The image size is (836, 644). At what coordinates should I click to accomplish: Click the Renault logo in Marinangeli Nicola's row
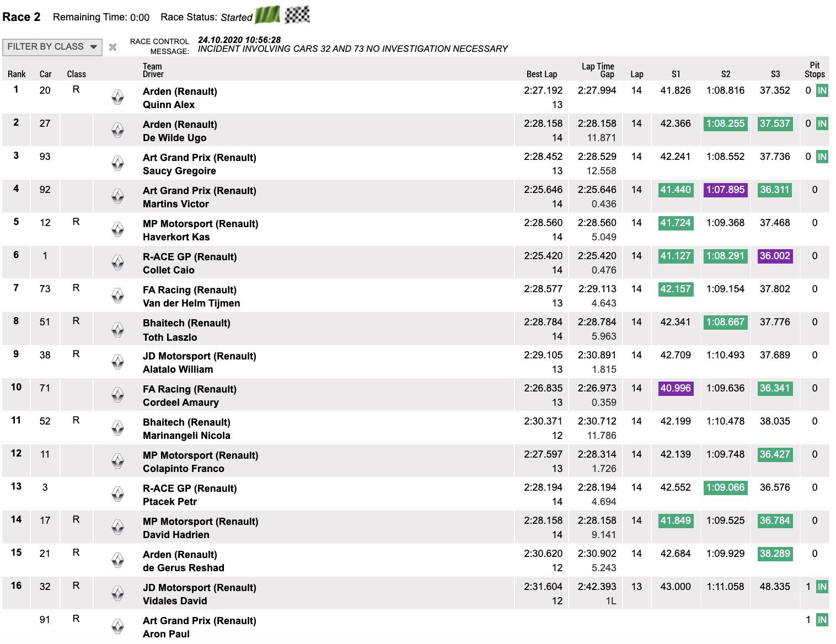pyautogui.click(x=117, y=428)
